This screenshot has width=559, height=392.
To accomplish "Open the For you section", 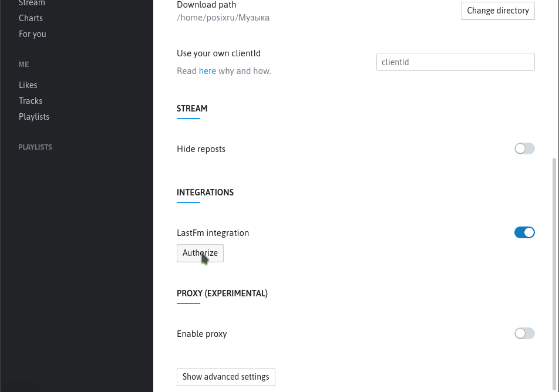I will 32,34.
